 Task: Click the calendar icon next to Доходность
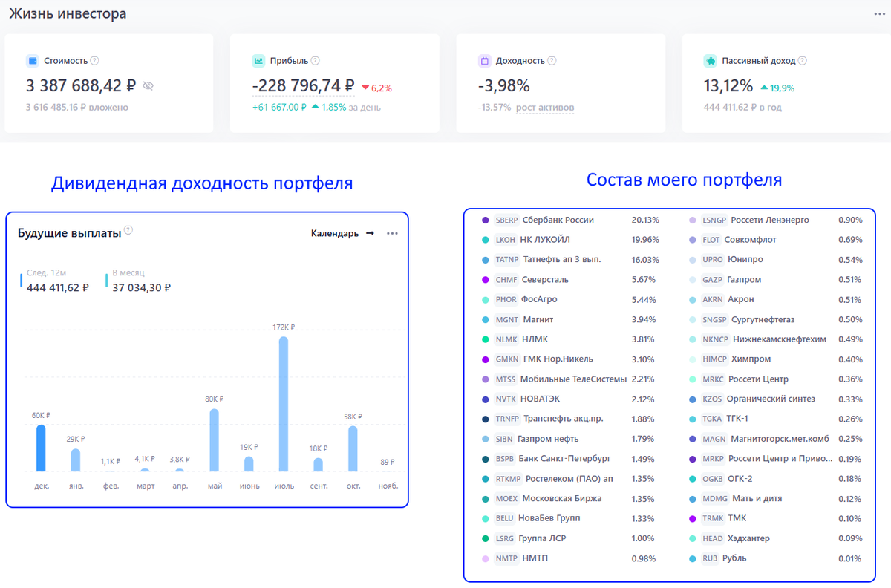coord(484,61)
